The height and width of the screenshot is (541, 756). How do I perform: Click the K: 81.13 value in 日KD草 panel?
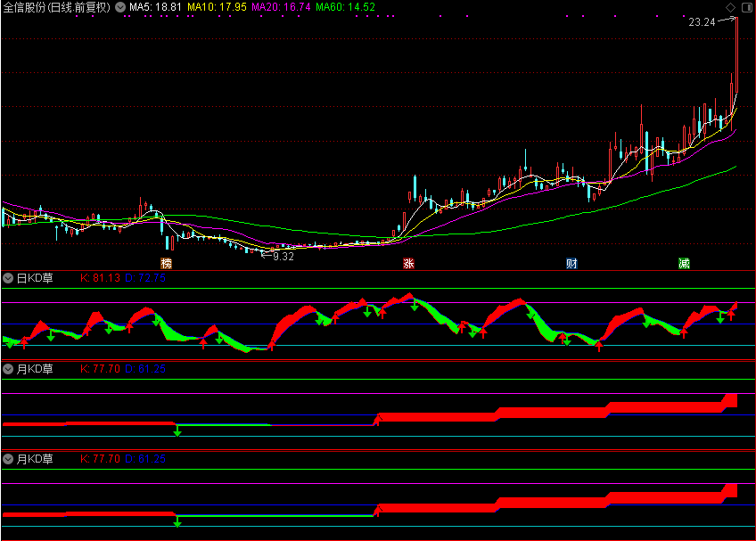[x=100, y=278]
